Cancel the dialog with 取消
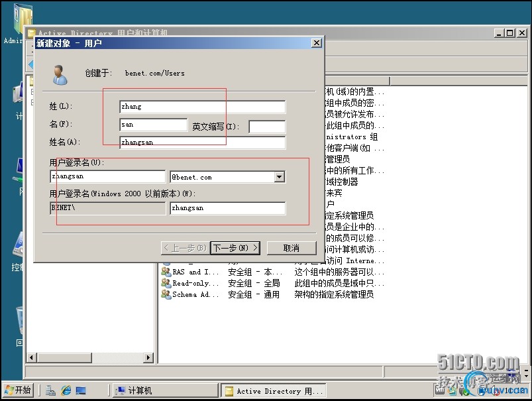532x401 pixels. (292, 248)
